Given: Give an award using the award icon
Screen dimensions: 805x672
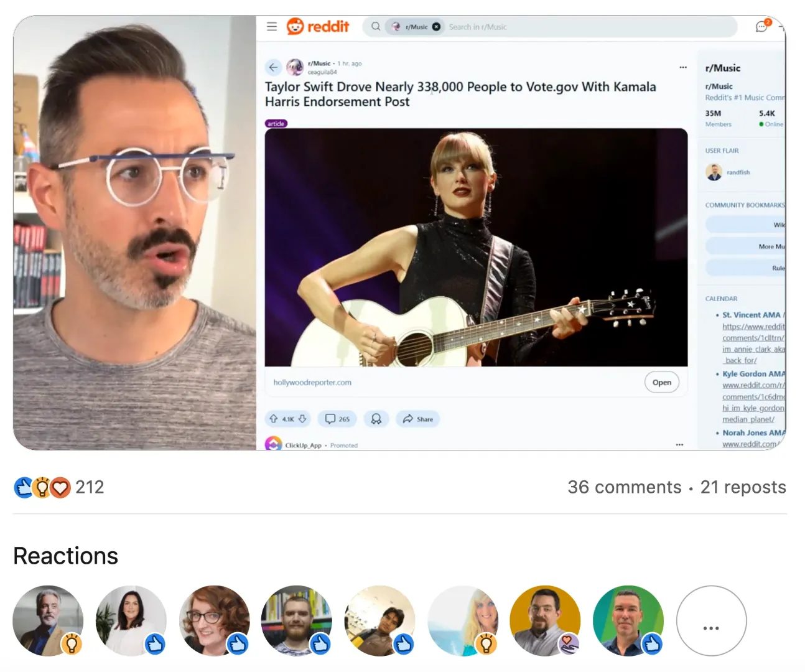Looking at the screenshot, I should 376,419.
